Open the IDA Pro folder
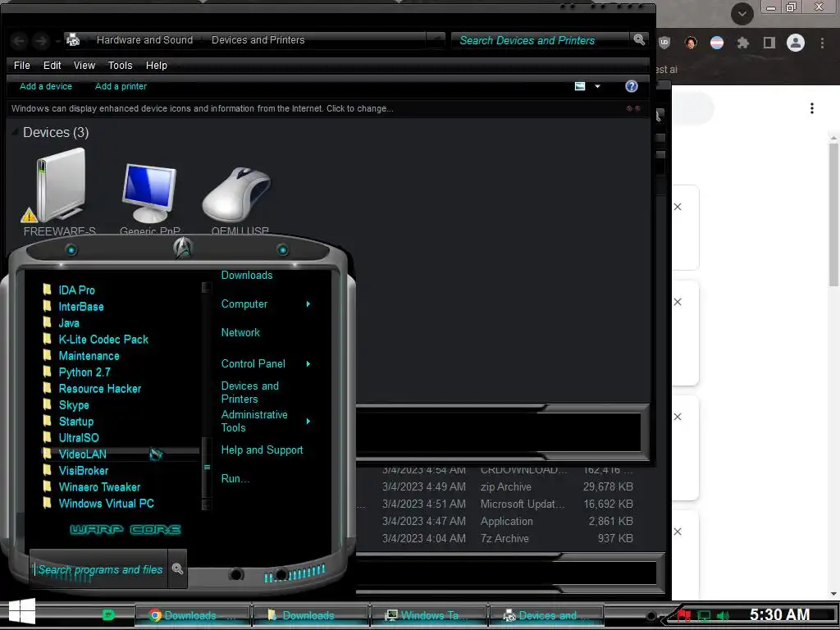Image resolution: width=840 pixels, height=630 pixels. [x=76, y=290]
